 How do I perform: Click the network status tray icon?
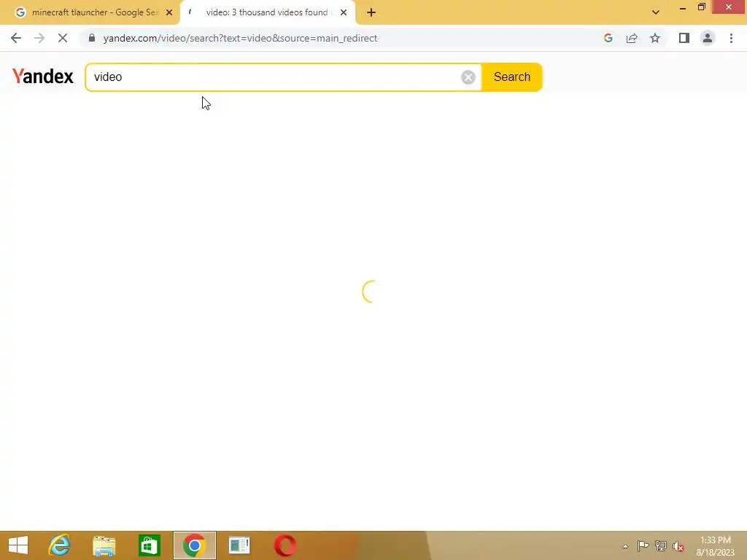661,545
